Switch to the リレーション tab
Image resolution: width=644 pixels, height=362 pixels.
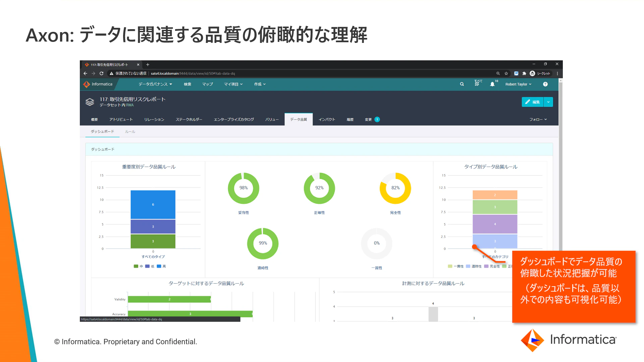pyautogui.click(x=154, y=119)
